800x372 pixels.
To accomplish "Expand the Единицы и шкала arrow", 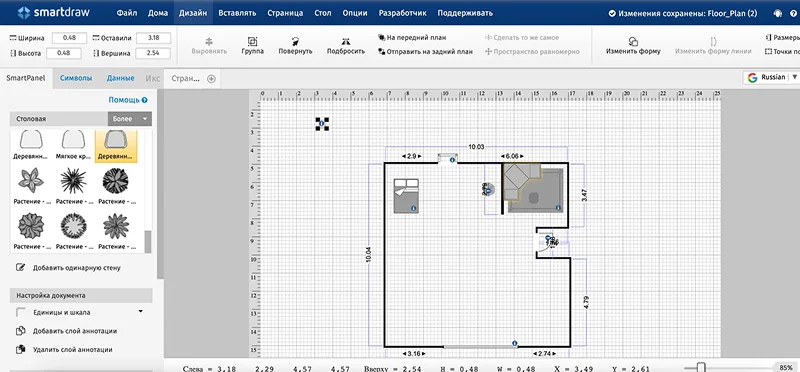I will (x=140, y=311).
